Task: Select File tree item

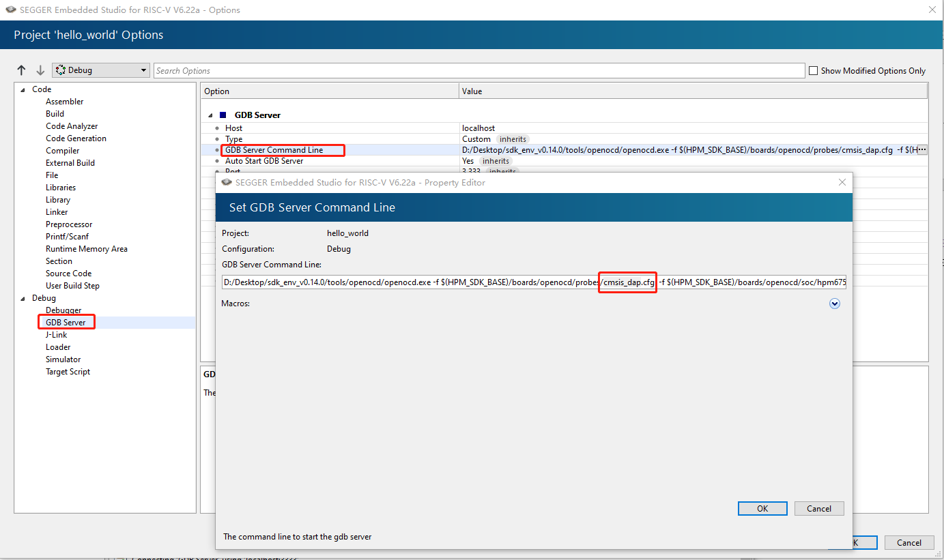Action: [52, 175]
